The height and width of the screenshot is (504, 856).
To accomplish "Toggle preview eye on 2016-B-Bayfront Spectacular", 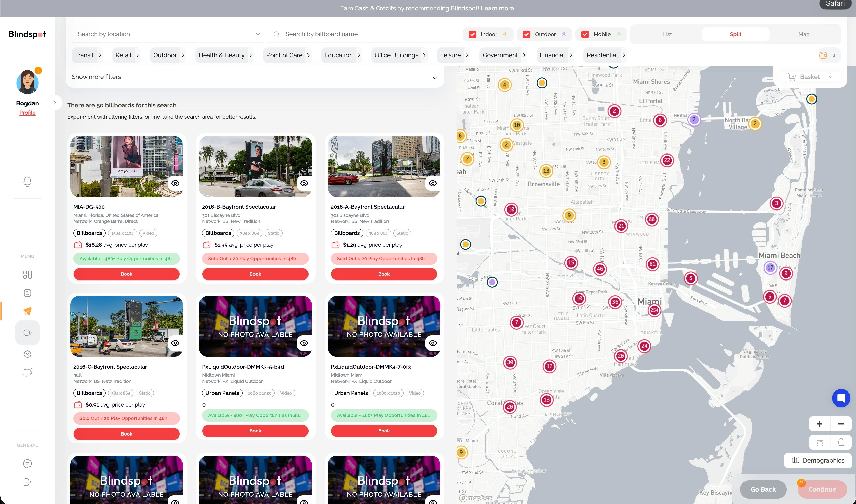I will [x=304, y=183].
